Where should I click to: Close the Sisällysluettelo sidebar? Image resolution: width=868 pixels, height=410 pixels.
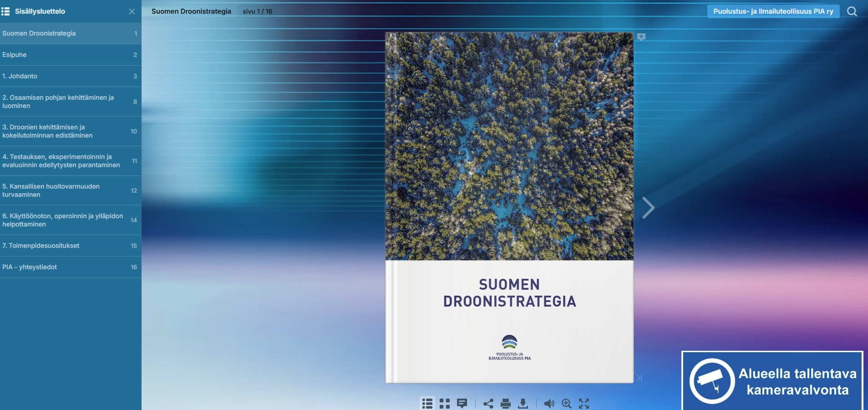(132, 11)
